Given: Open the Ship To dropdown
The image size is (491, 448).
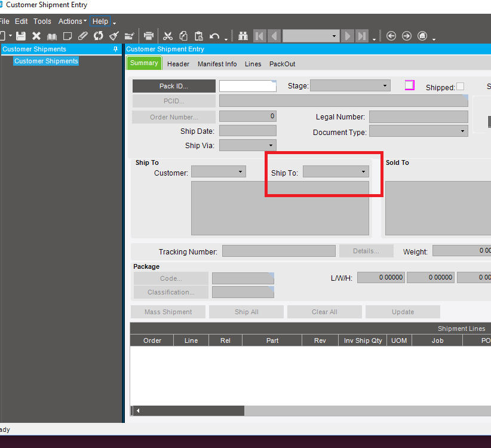Looking at the screenshot, I should 336,171.
